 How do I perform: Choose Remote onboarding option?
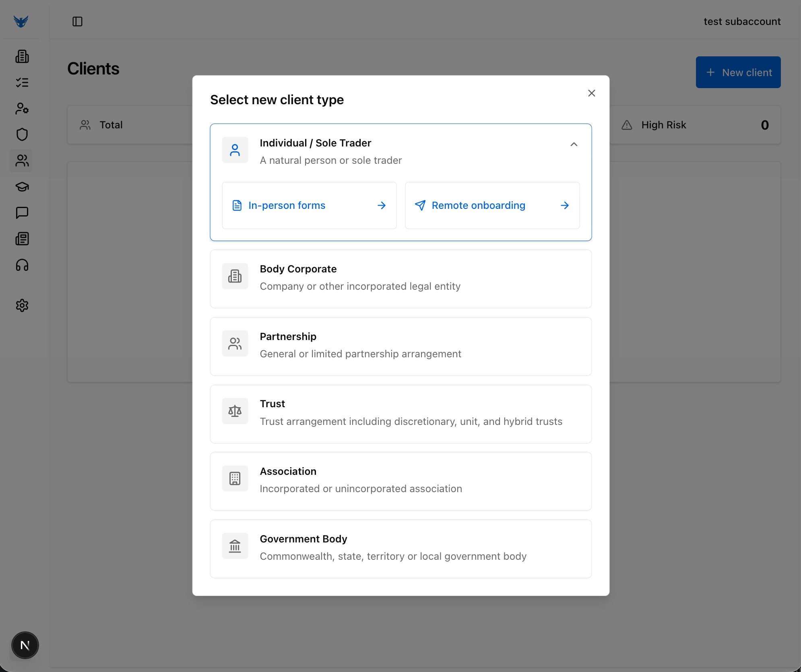tap(492, 206)
